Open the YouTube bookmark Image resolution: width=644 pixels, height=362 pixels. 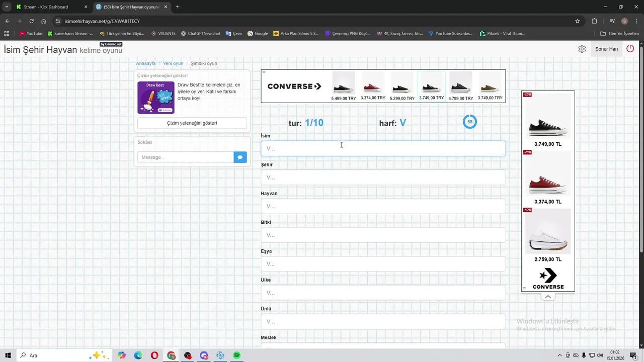pos(31,34)
